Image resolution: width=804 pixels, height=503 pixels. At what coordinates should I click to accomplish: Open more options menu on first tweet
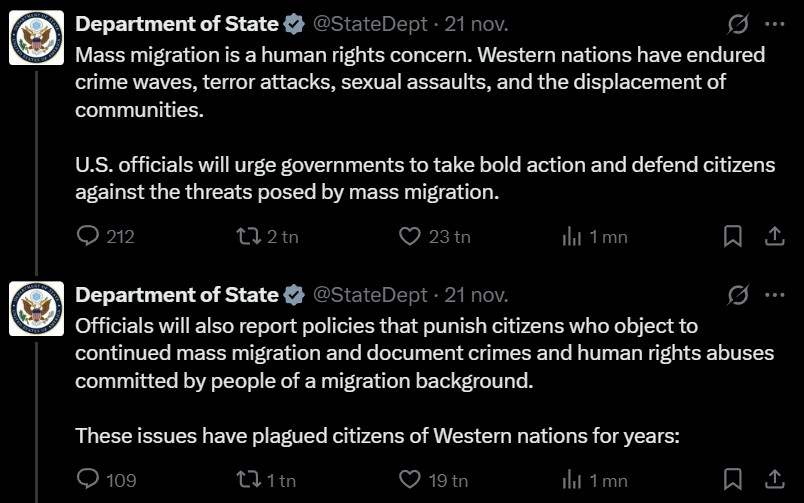point(774,23)
